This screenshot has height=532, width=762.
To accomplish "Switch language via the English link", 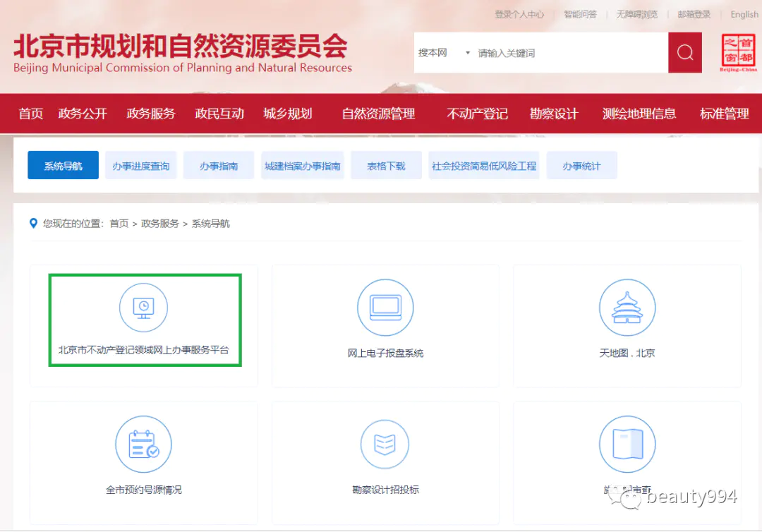I will click(x=744, y=14).
